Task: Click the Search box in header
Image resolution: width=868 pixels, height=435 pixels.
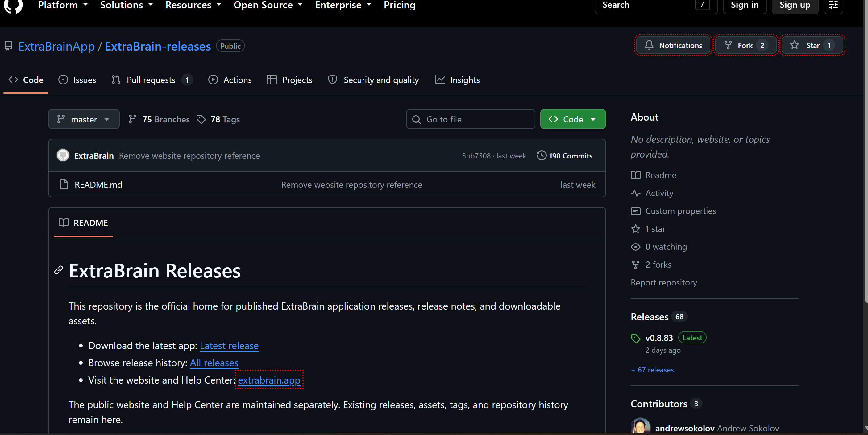Action: [x=656, y=5]
